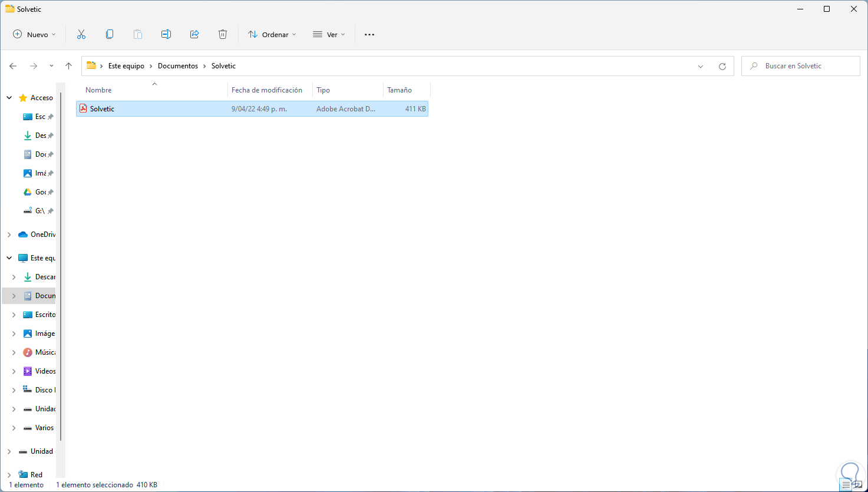
Task: Click the folder icon in the address bar
Action: (91, 66)
